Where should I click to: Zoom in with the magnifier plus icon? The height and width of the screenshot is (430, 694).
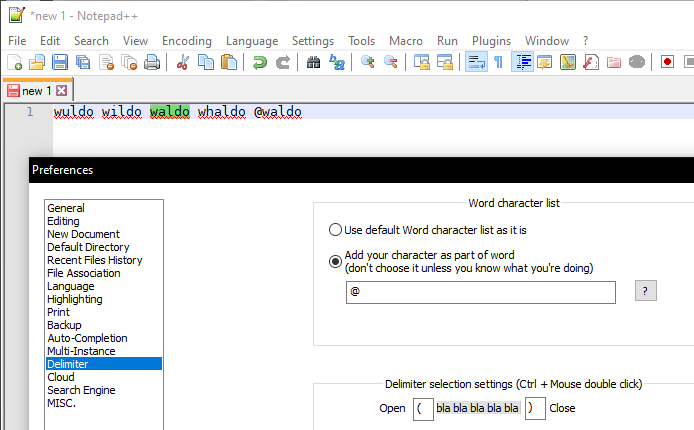click(367, 62)
